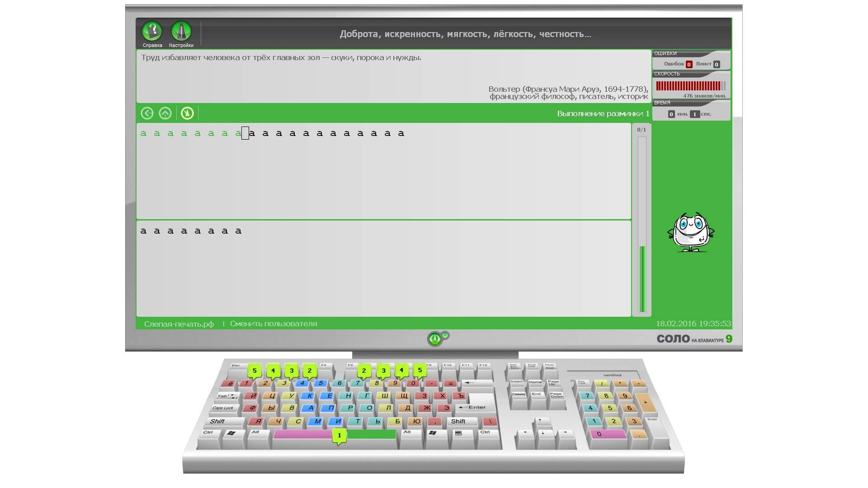Click the back arrow circle icon
The image size is (868, 488).
pos(147,113)
